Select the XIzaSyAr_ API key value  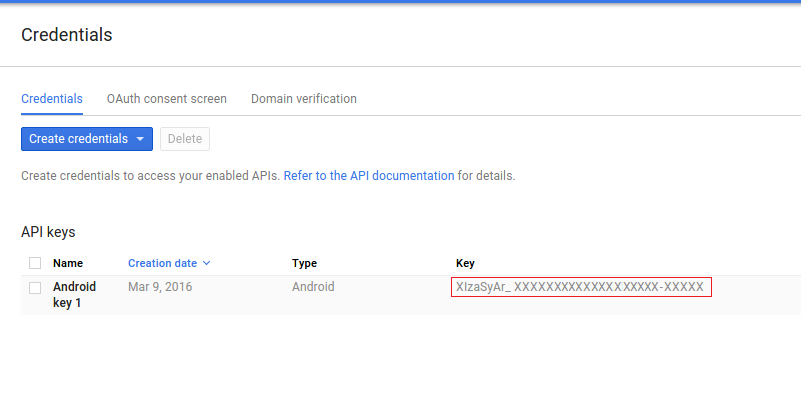pyautogui.click(x=581, y=287)
